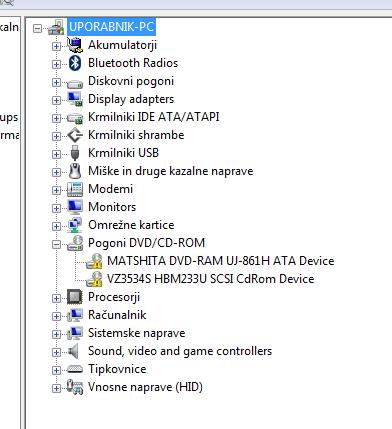Click the Akumulatorji battery icon
Image resolution: width=392 pixels, height=429 pixels.
pyautogui.click(x=75, y=45)
